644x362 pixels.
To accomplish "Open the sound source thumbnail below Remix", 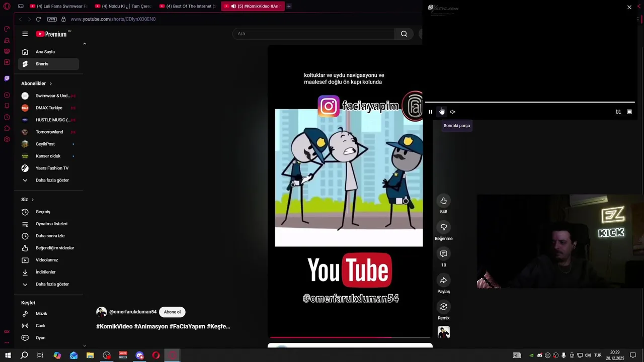I will pyautogui.click(x=443, y=332).
